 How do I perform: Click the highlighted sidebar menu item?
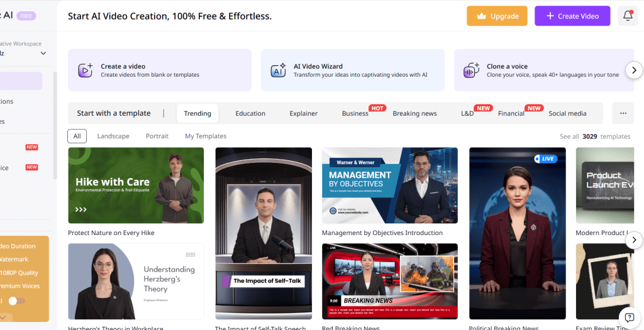[x=21, y=81]
